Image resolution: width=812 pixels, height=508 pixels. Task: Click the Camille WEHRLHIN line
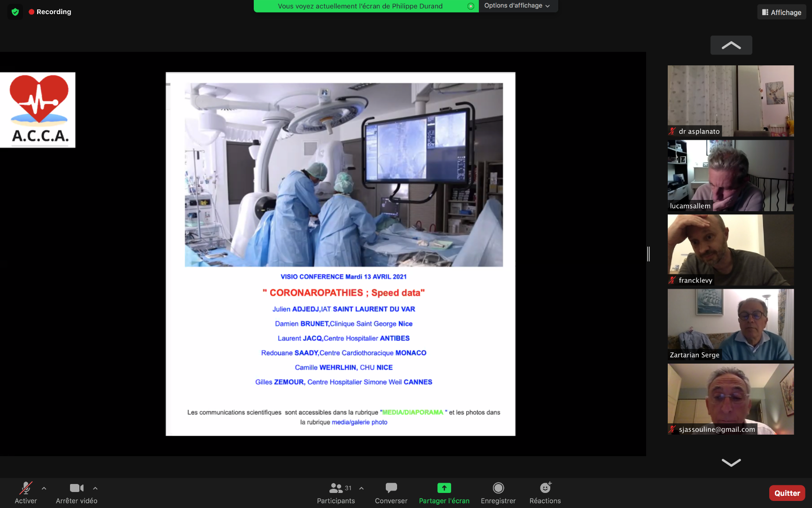coord(344,367)
